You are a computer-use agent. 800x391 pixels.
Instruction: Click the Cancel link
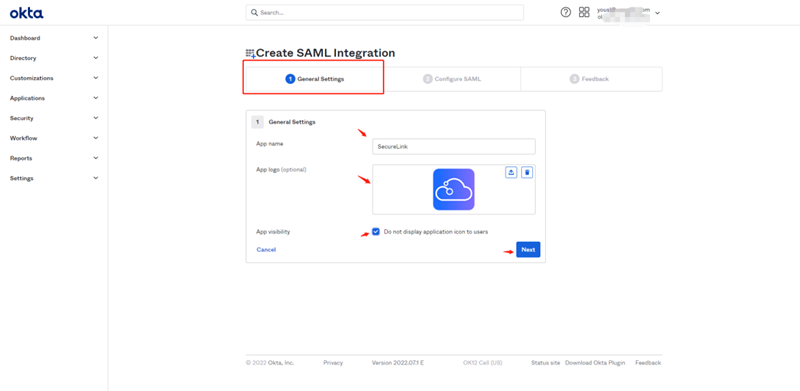[266, 250]
